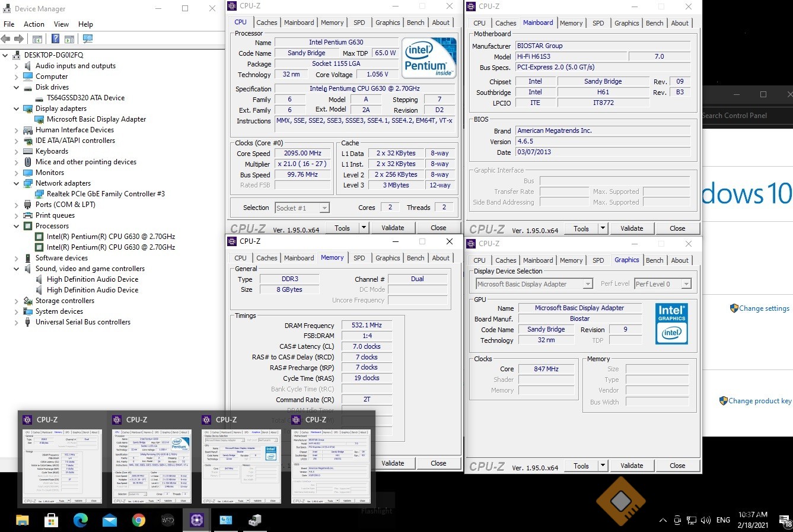Click the icon of the Keyboards category
The image size is (793, 532).
tap(28, 151)
